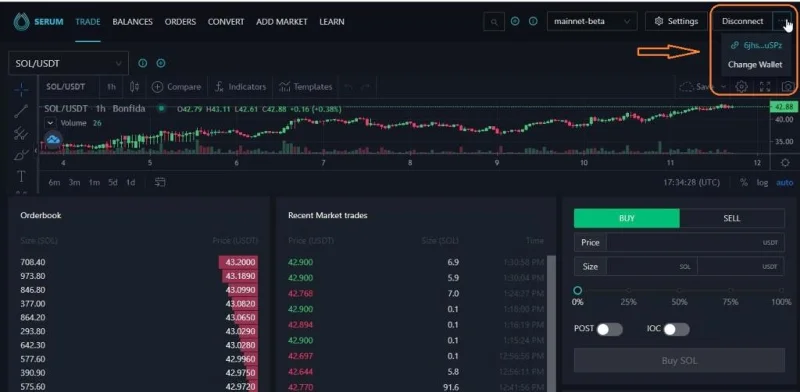Image resolution: width=800 pixels, height=392 pixels.
Task: Toggle auto scale on the chart
Action: (x=785, y=182)
